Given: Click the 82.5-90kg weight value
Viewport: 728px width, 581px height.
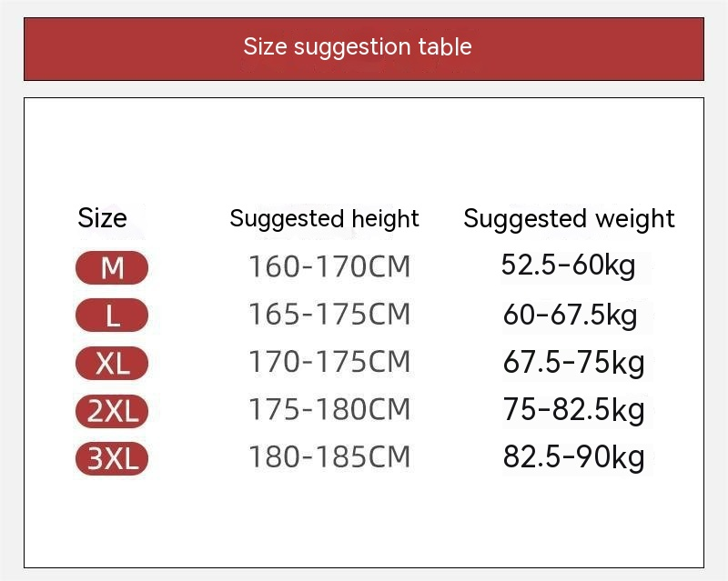Looking at the screenshot, I should pyautogui.click(x=573, y=456).
